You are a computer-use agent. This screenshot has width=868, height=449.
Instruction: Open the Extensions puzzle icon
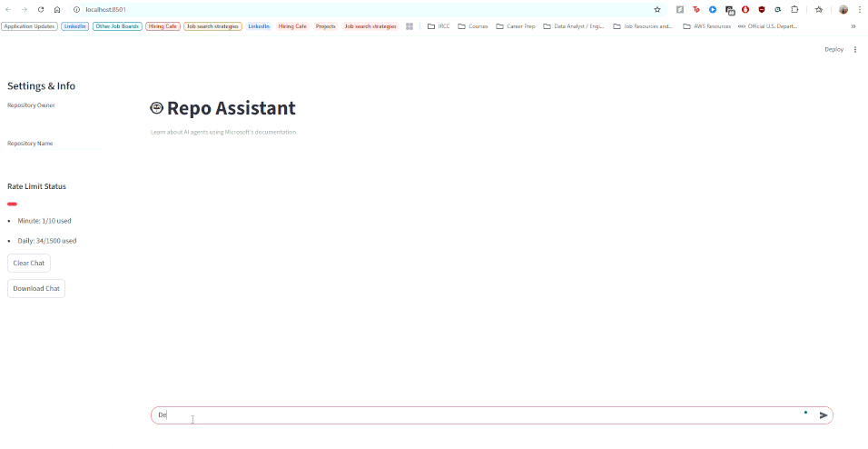click(x=794, y=9)
